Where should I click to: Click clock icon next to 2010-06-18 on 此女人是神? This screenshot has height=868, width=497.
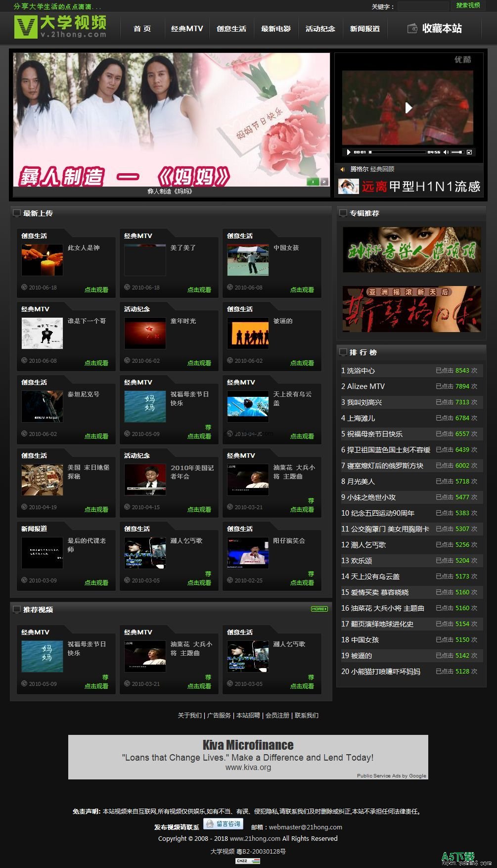24,288
